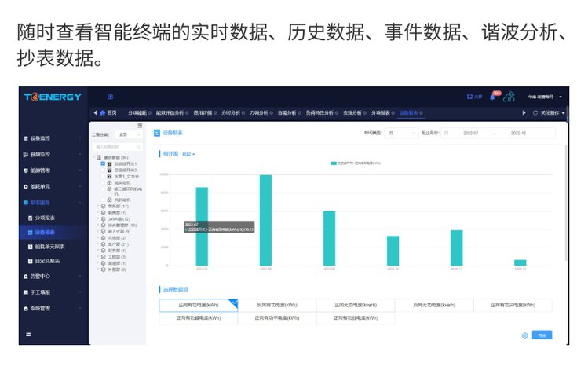Open the 时间类型 month dropdown
Viewport: 588px width, 378px height.
tap(401, 134)
